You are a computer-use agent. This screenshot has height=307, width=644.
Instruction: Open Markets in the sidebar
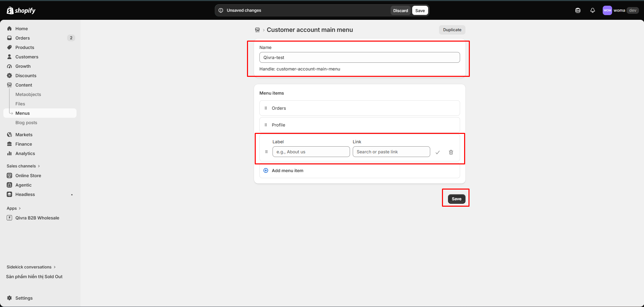[40, 135]
